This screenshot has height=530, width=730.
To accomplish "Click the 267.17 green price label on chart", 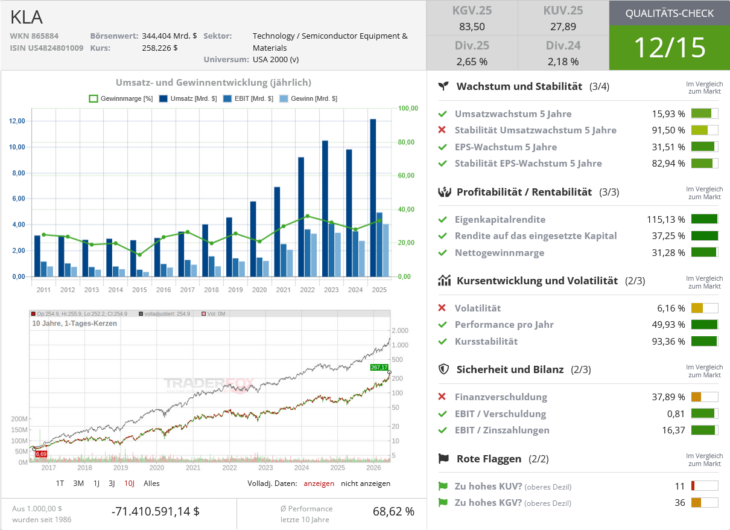I will 379,367.
